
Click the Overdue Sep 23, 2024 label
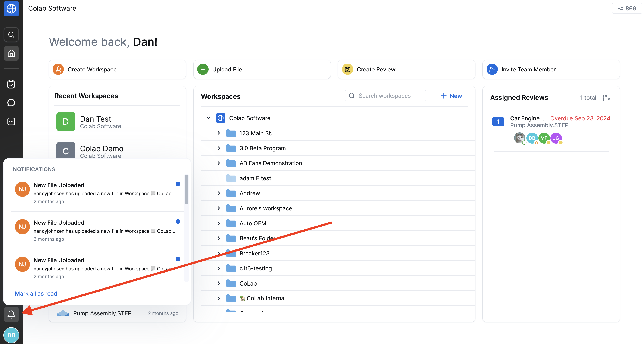tap(580, 118)
